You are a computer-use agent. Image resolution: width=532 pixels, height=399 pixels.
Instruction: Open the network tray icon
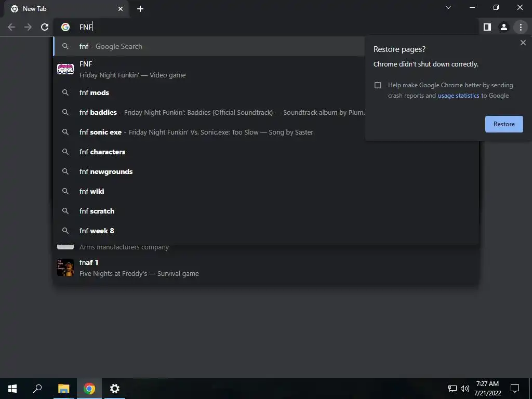(453, 389)
